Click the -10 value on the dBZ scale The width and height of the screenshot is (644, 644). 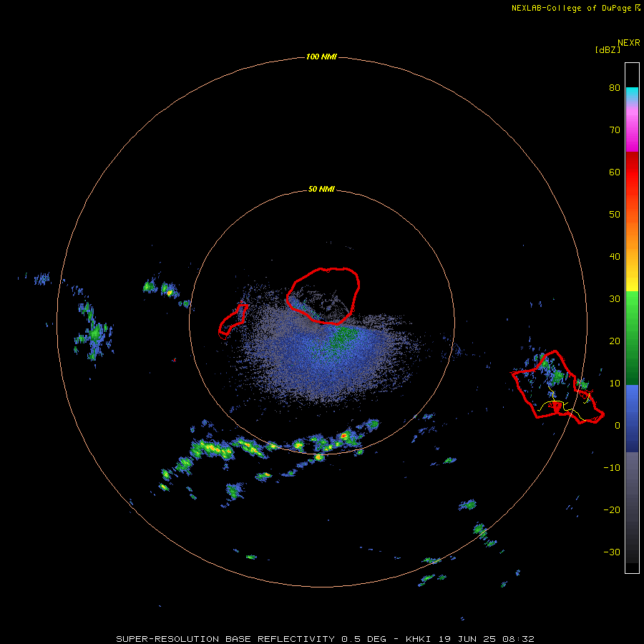[612, 468]
